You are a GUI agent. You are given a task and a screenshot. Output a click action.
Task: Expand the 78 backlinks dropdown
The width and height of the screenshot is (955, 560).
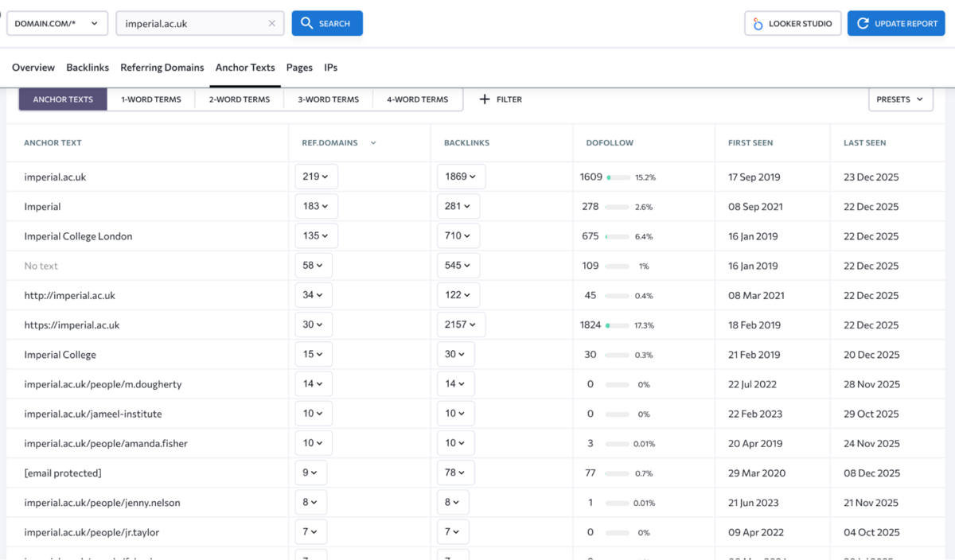456,472
